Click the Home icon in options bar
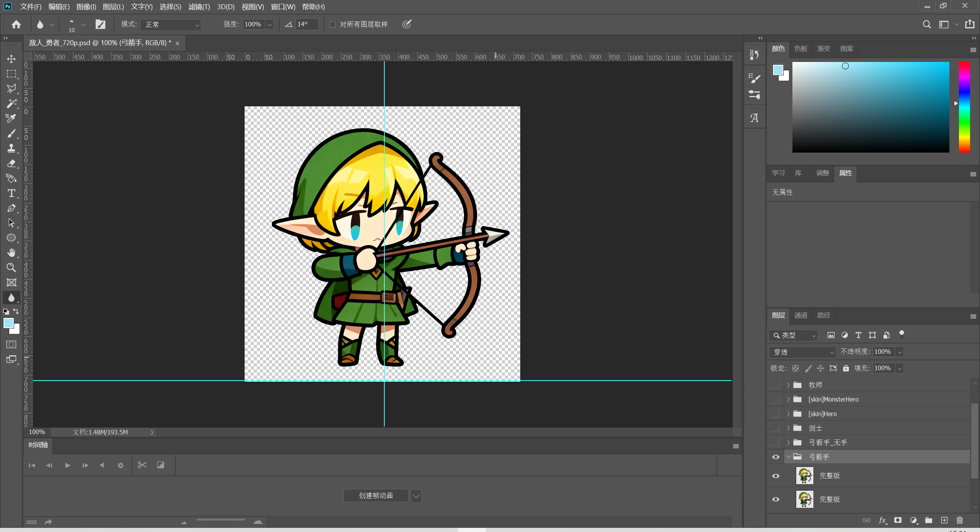This screenshot has height=532, width=980. [x=16, y=24]
